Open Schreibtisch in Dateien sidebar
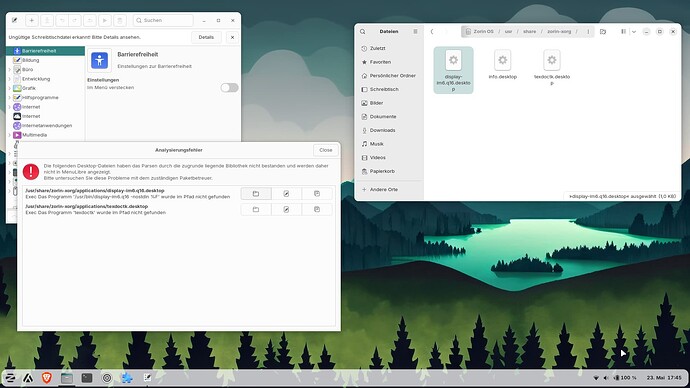 click(389, 89)
